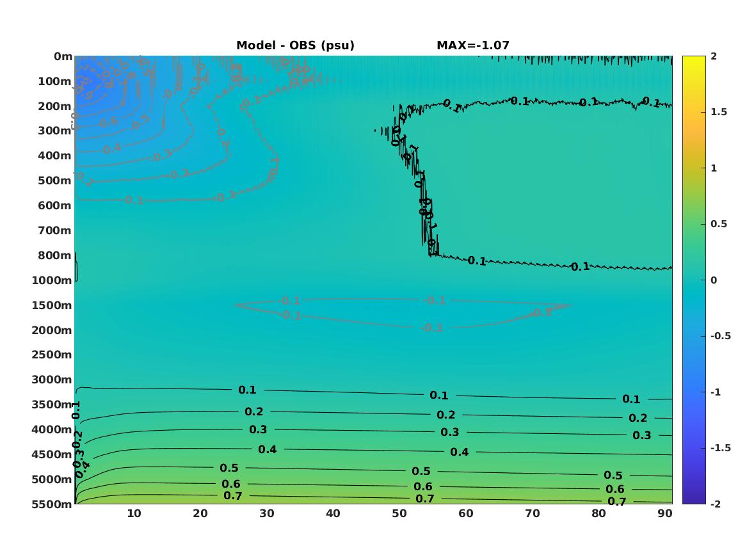
Task: Click the vertical colorbar gradient strip
Action: (694, 280)
